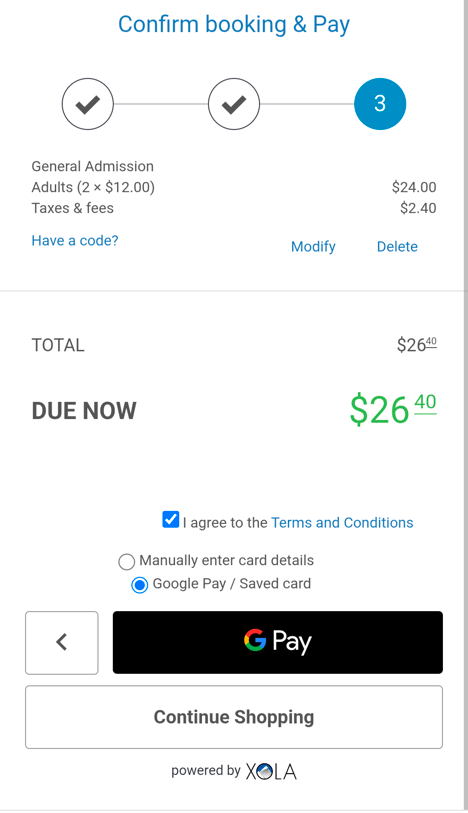Select Manually enter card details option
This screenshot has height=813, width=468.
(x=126, y=562)
